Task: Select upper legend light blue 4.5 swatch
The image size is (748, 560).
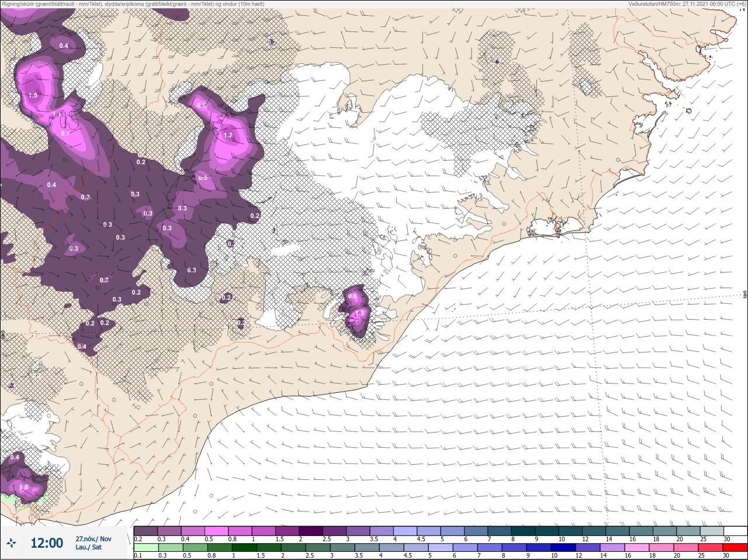Action: pos(429,531)
